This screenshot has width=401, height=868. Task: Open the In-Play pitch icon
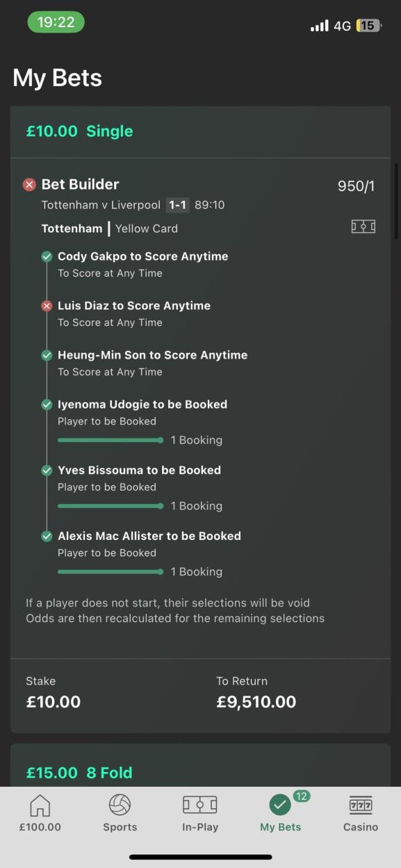pyautogui.click(x=200, y=805)
